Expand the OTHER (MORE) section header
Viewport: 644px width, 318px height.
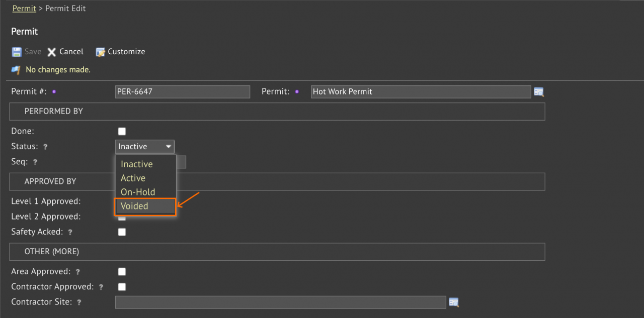pos(277,252)
